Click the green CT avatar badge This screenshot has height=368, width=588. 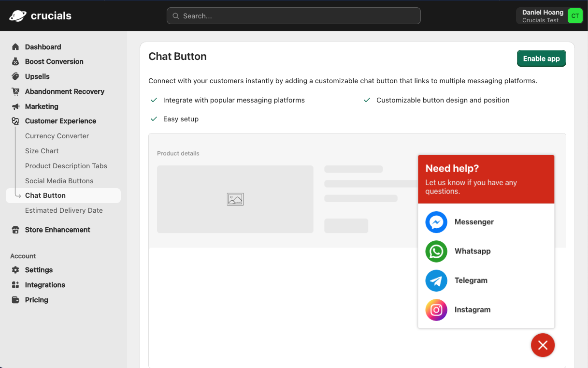(x=575, y=15)
